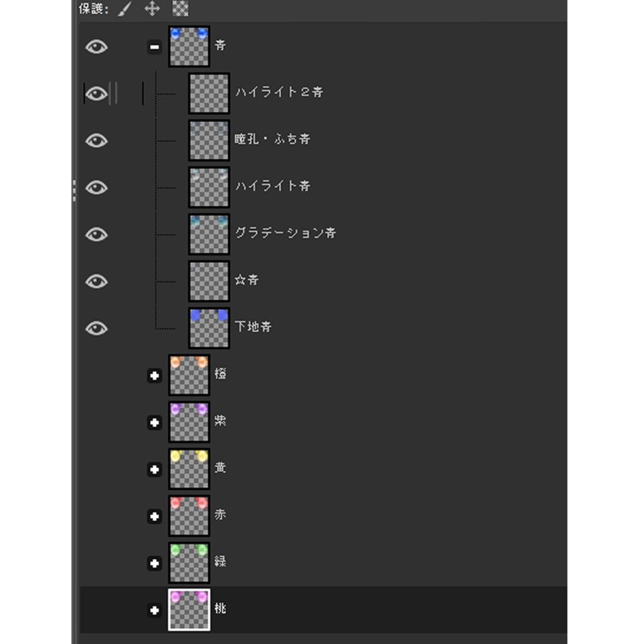Click the checkerboard alpha-lock icon
The width and height of the screenshot is (644, 644).
click(180, 9)
